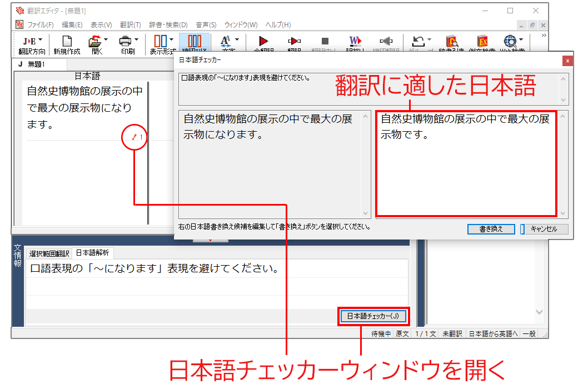Click the 表示形式 display format icon
Screen dimensions: 588x389
tap(160, 41)
